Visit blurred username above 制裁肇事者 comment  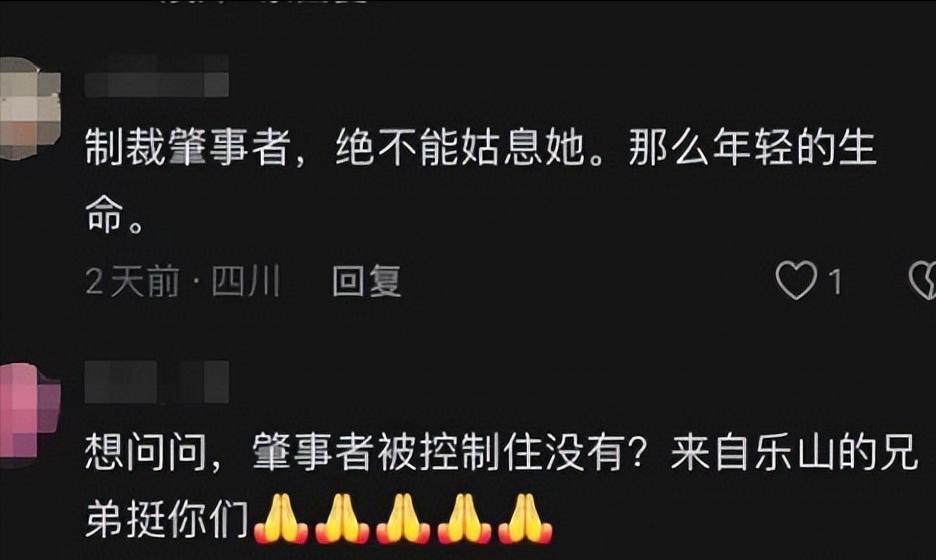coord(156,76)
